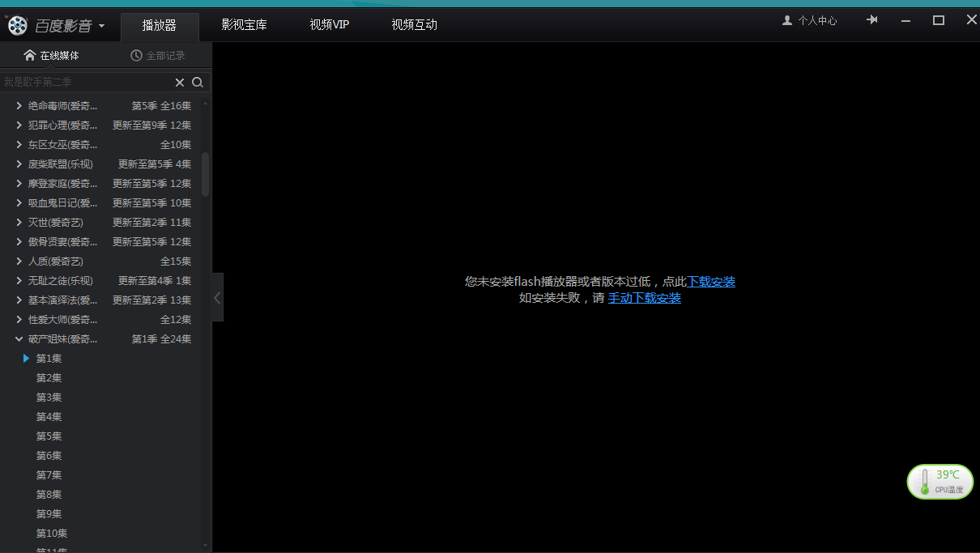Open 全部记录 via the clock icon
This screenshot has height=553, width=980.
(135, 54)
